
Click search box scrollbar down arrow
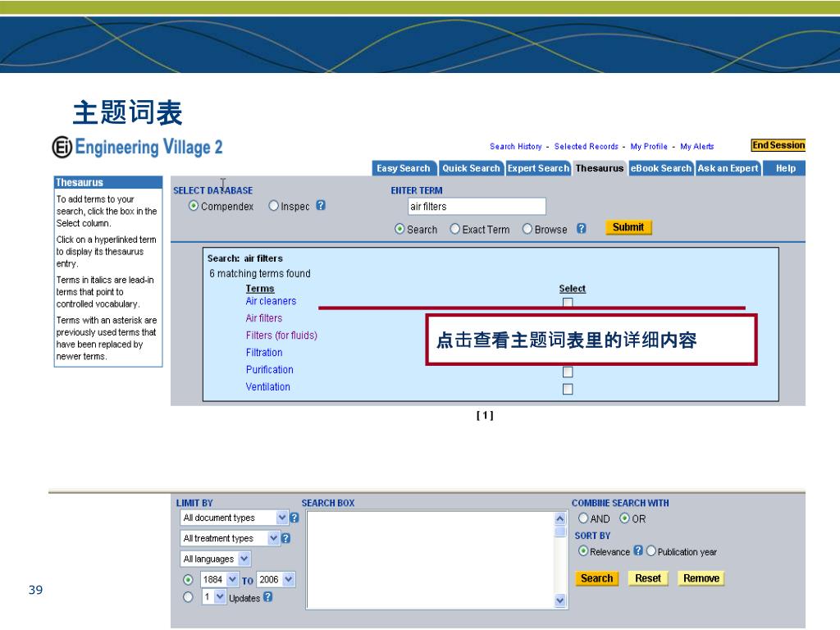click(559, 600)
